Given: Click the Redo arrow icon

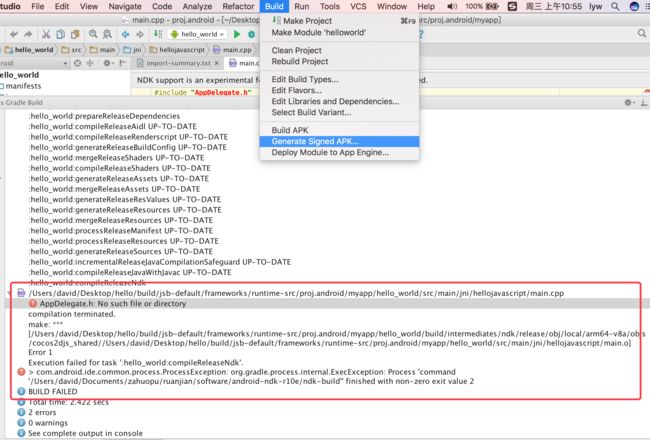Looking at the screenshot, I should point(28,34).
